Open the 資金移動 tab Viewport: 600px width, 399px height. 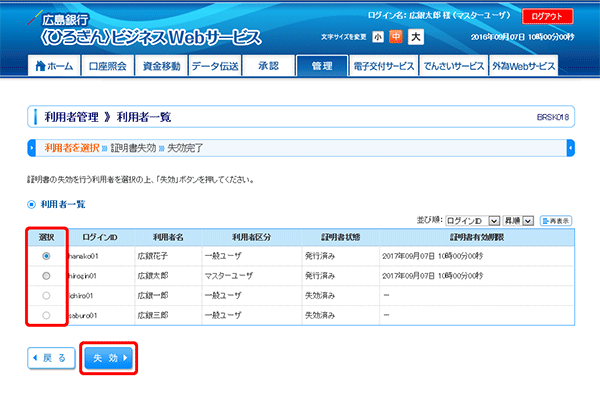coord(161,66)
